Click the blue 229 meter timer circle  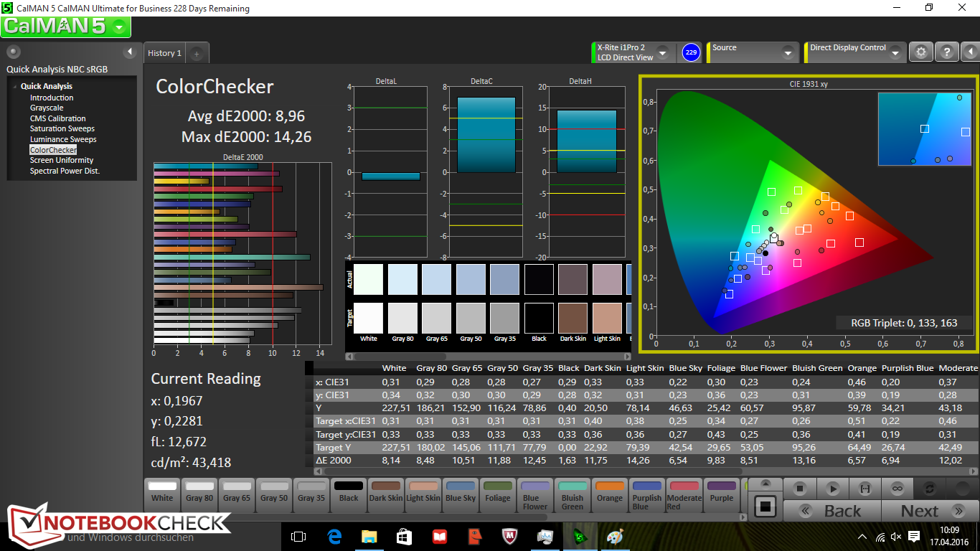tap(690, 52)
